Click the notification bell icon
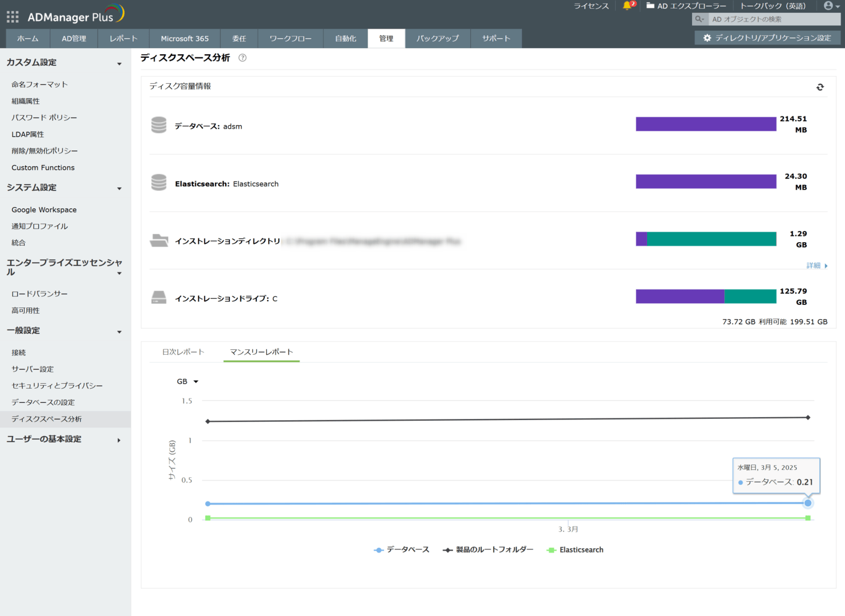Image resolution: width=845 pixels, height=616 pixels. click(627, 6)
